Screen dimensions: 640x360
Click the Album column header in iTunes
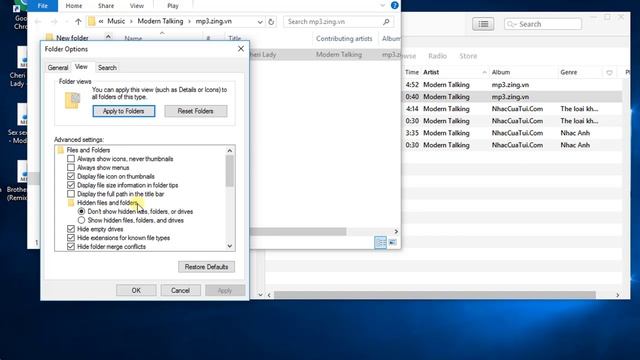[501, 72]
